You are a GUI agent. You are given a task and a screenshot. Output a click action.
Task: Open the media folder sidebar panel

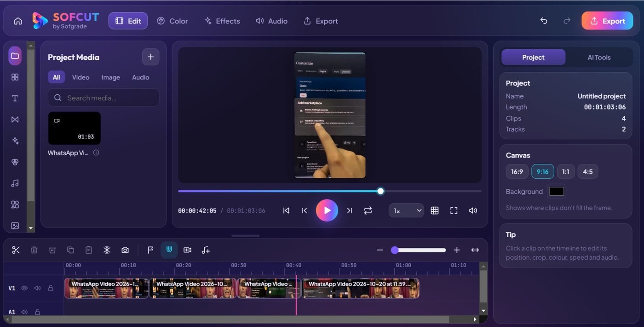[x=15, y=56]
